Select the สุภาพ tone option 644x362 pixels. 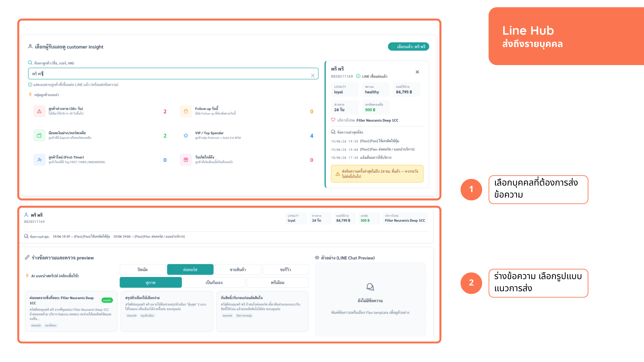point(151,283)
